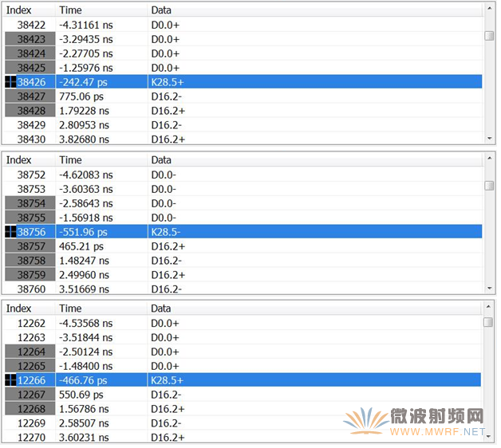Click the K28.5- data cell
This screenshot has width=501, height=448.
click(x=166, y=232)
